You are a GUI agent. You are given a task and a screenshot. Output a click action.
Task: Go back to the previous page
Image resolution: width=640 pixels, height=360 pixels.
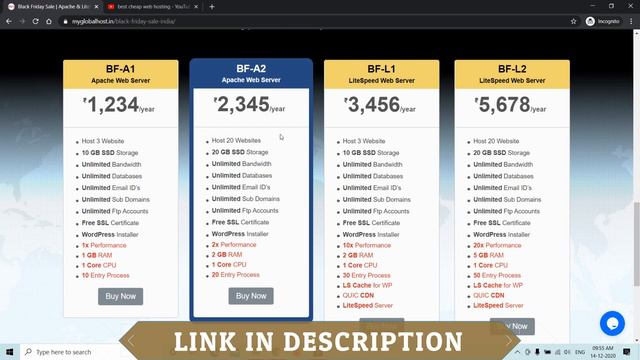pos(9,21)
